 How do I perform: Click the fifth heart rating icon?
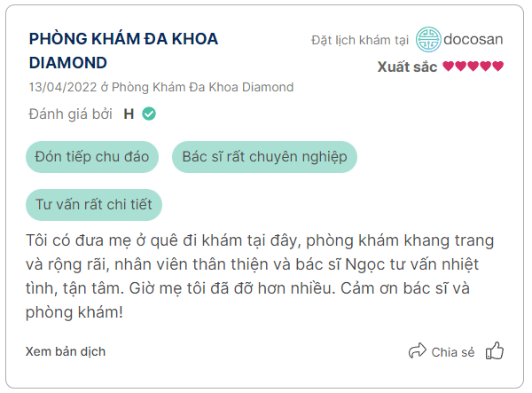pos(498,67)
